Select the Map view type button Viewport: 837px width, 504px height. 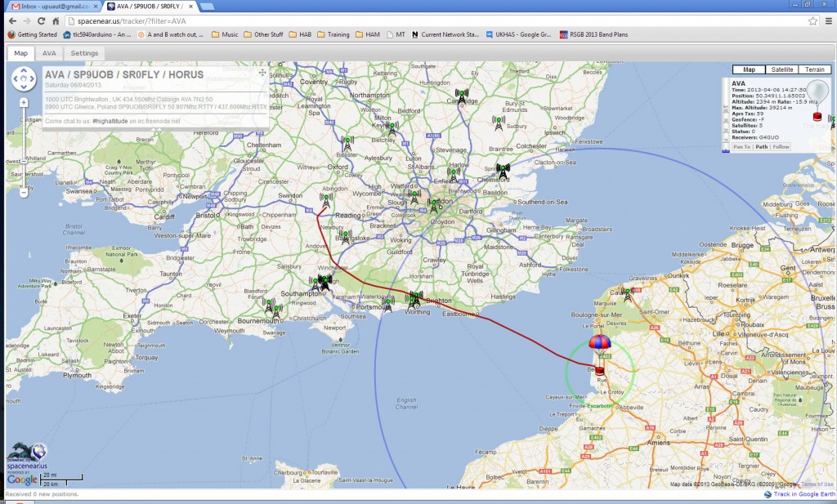(x=749, y=69)
